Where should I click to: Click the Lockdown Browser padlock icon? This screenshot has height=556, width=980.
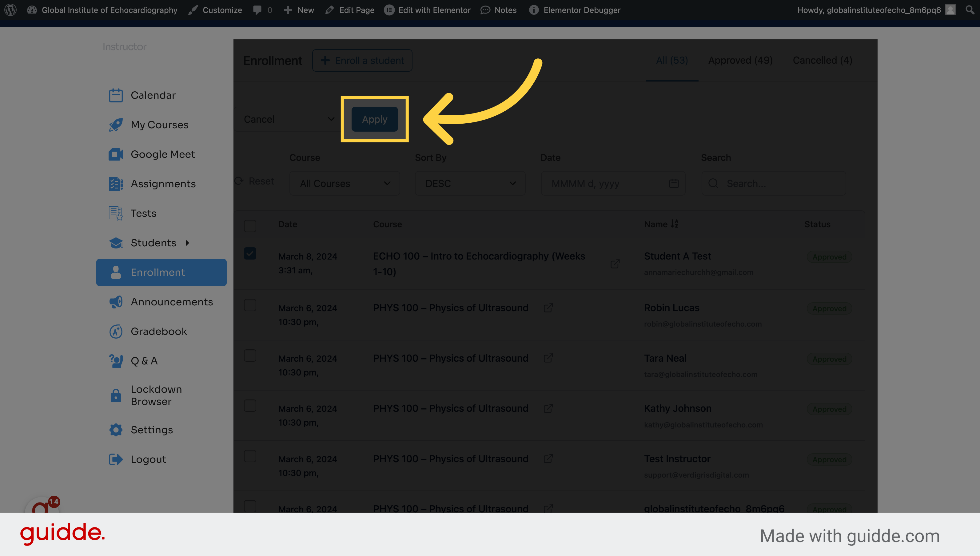pyautogui.click(x=116, y=395)
